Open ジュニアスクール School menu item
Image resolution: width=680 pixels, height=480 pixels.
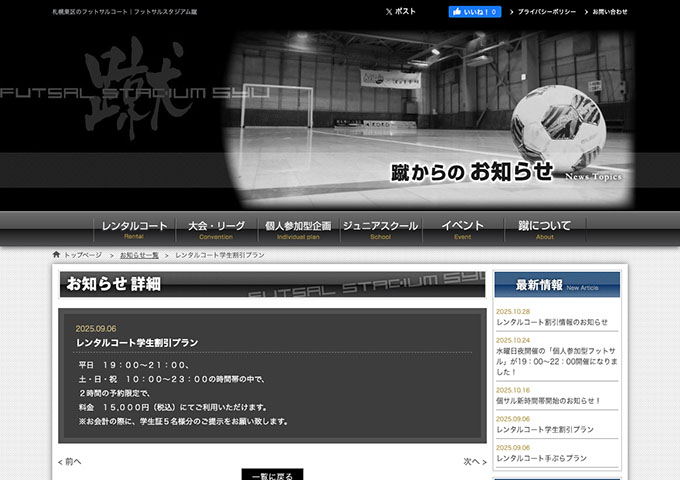click(380, 229)
